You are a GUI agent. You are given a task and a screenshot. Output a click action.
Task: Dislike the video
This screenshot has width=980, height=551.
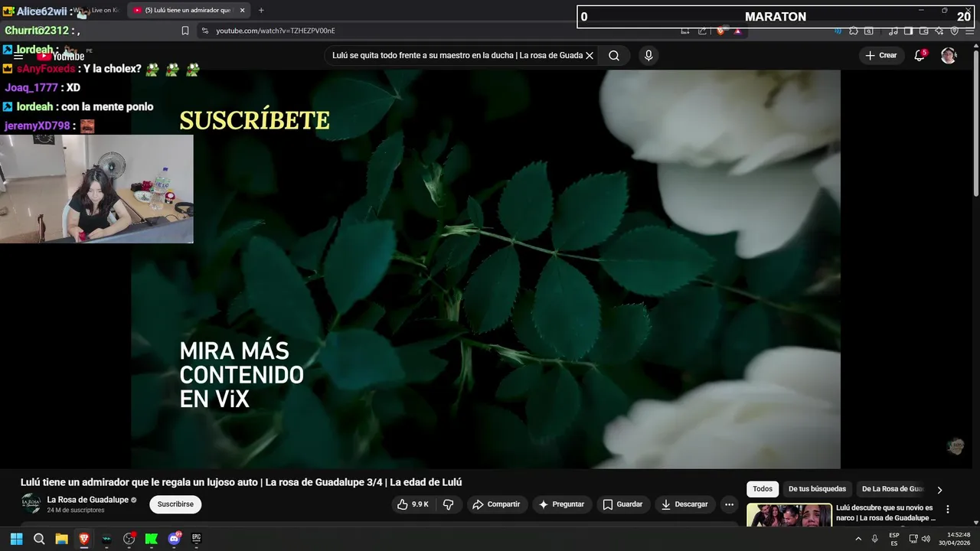(449, 504)
